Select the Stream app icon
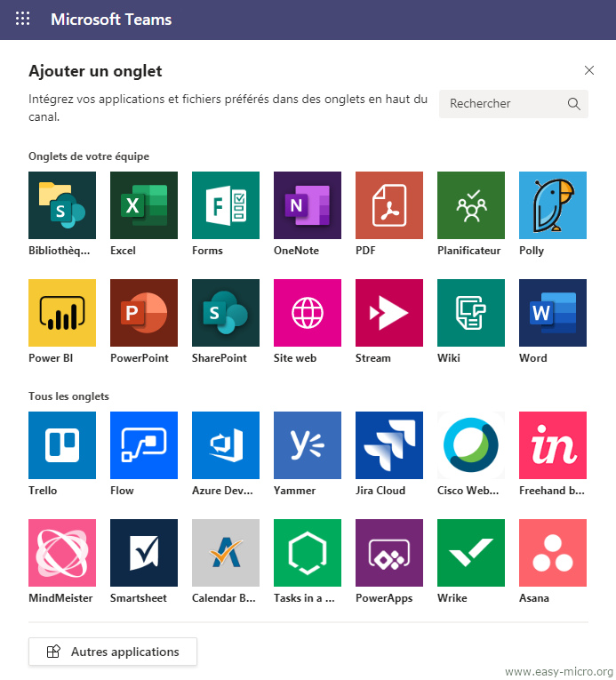Image resolution: width=616 pixels, height=680 pixels. coord(389,313)
